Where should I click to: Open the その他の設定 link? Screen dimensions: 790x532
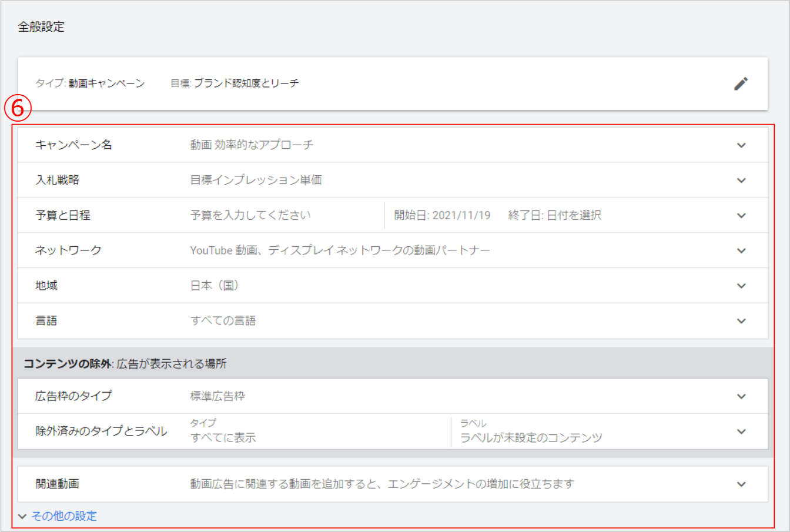64,516
